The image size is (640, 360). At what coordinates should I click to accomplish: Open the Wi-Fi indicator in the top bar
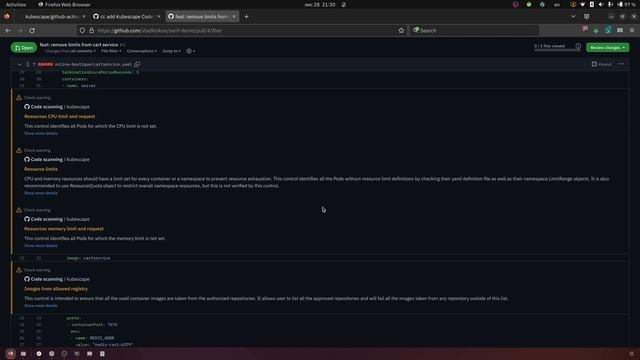click(582, 4)
